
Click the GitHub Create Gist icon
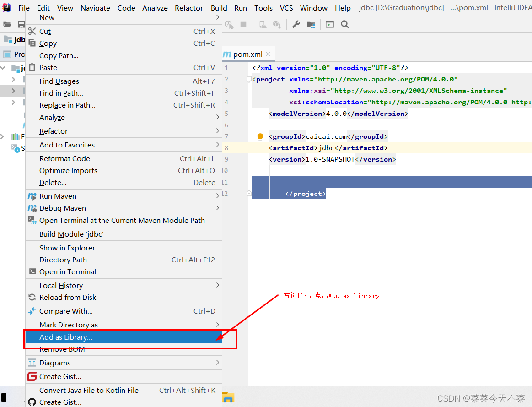[x=32, y=402]
